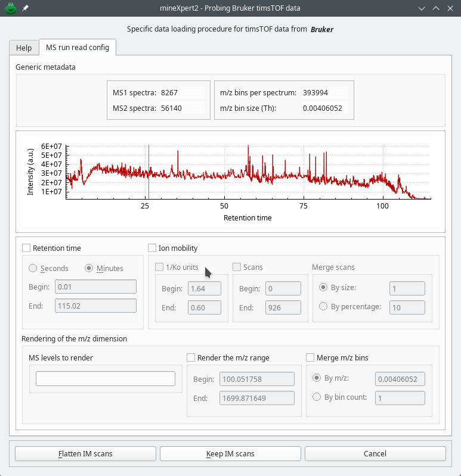Toggle the pin window icon
This screenshot has width=461, height=476.
coord(24,8)
